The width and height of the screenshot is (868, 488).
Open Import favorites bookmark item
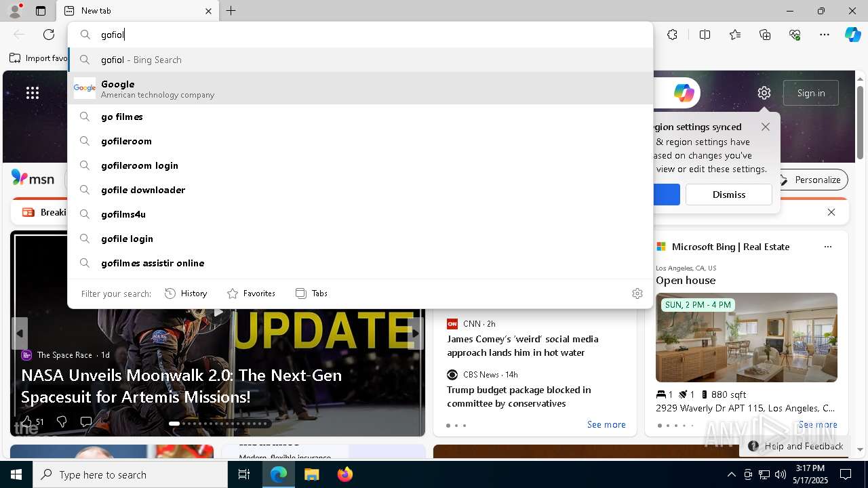tap(39, 58)
